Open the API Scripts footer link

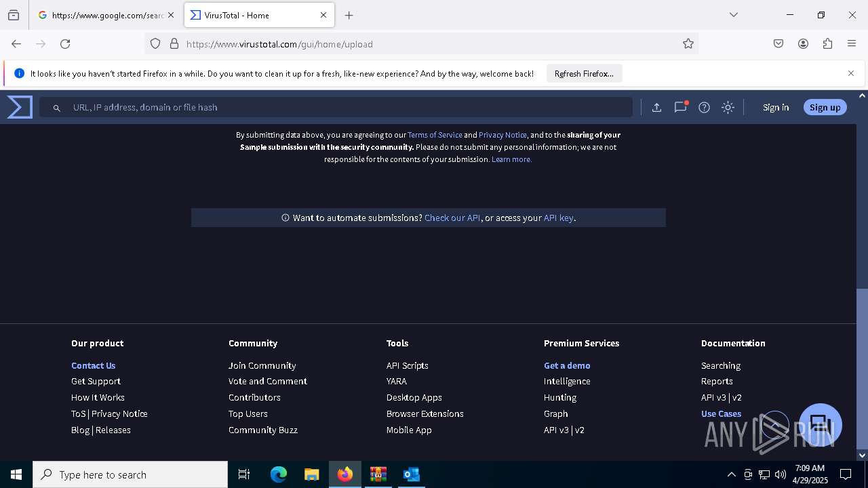[408, 365]
